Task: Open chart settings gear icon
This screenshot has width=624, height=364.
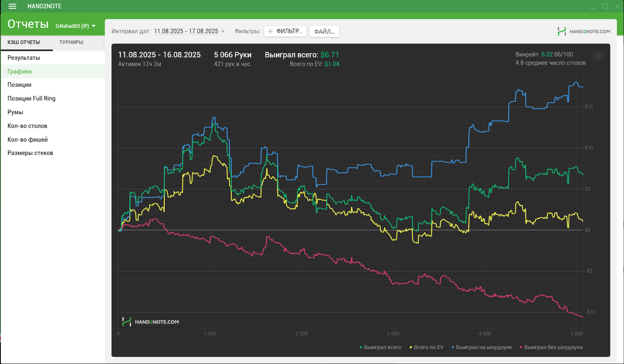Action: tap(598, 56)
